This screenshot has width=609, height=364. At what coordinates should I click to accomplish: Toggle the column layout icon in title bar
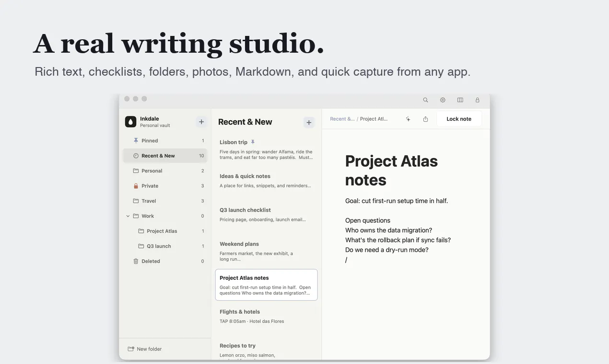pos(460,100)
